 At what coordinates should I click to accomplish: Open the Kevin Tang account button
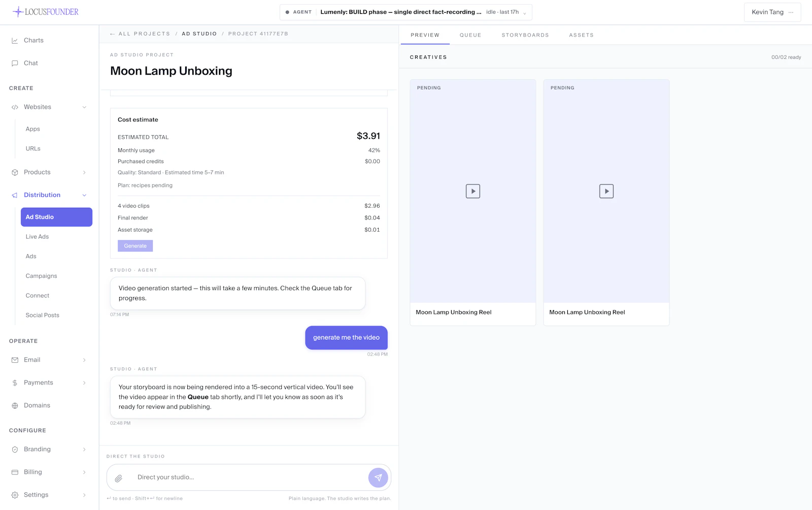pos(772,12)
